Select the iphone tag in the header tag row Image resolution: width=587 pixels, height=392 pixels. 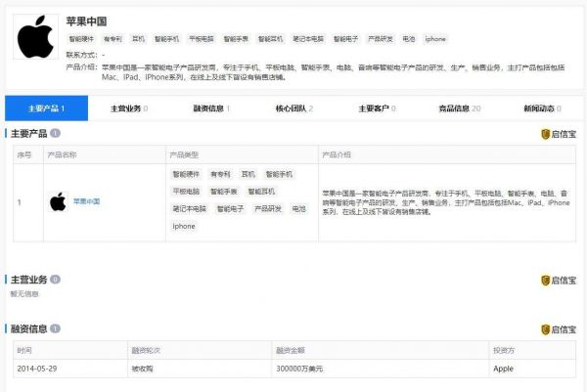click(x=435, y=39)
